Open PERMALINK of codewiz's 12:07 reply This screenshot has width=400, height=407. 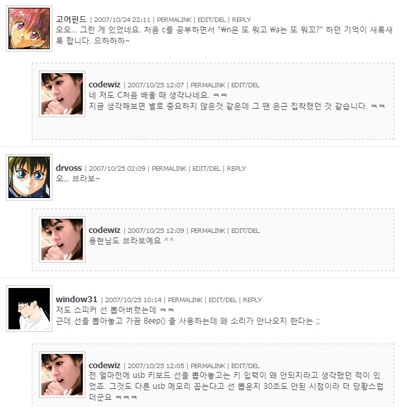click(208, 85)
